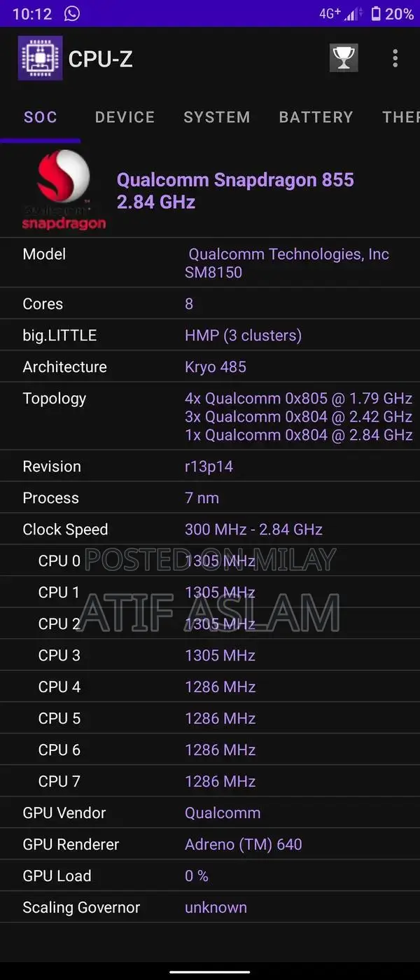Select the BATTERY tab
420x980 pixels.
pyautogui.click(x=316, y=117)
